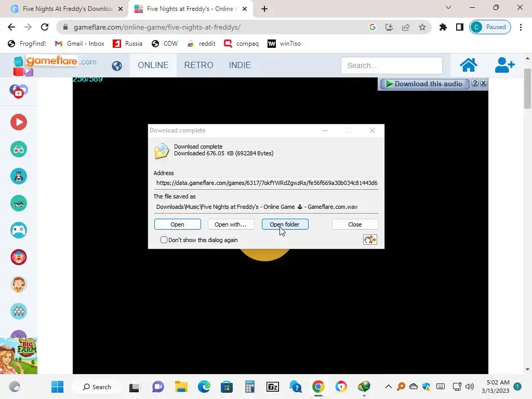Select the Address URL field in dialog
The width and height of the screenshot is (532, 399).
click(x=267, y=183)
